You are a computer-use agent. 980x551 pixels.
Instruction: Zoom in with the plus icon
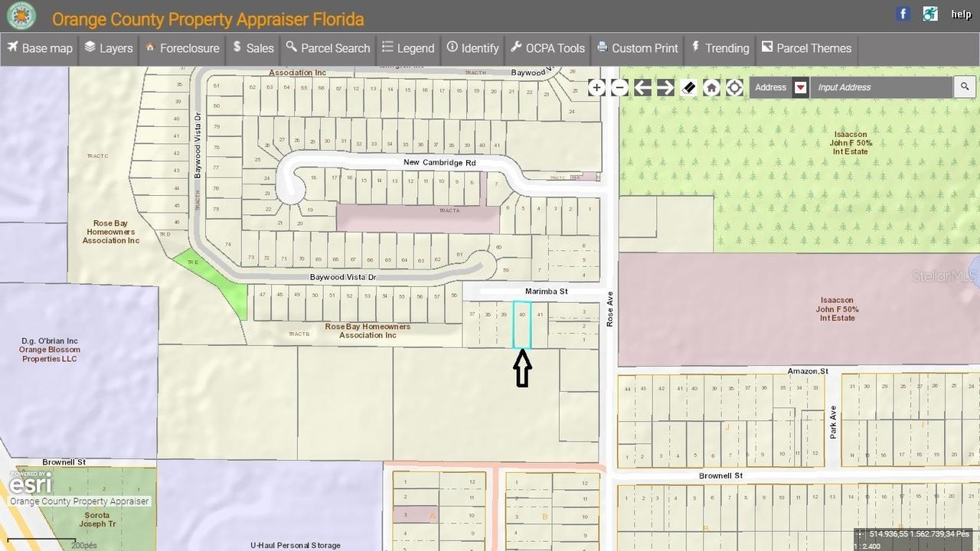pyautogui.click(x=596, y=87)
